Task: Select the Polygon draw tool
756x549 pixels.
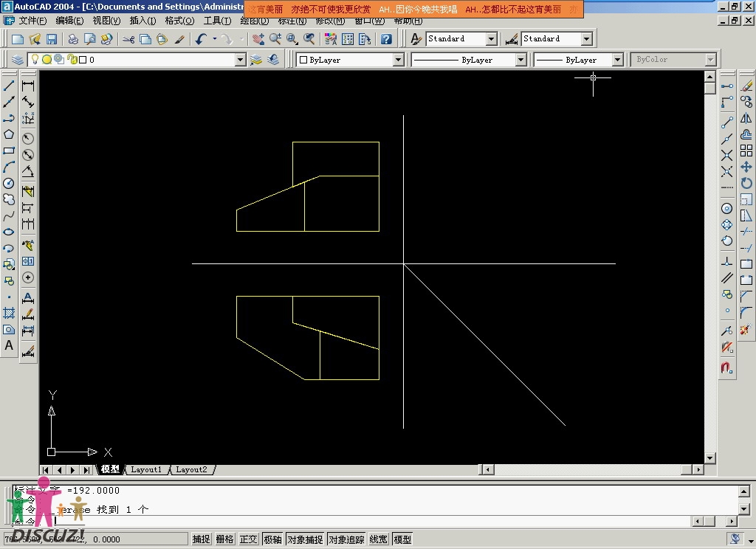Action: (x=9, y=134)
